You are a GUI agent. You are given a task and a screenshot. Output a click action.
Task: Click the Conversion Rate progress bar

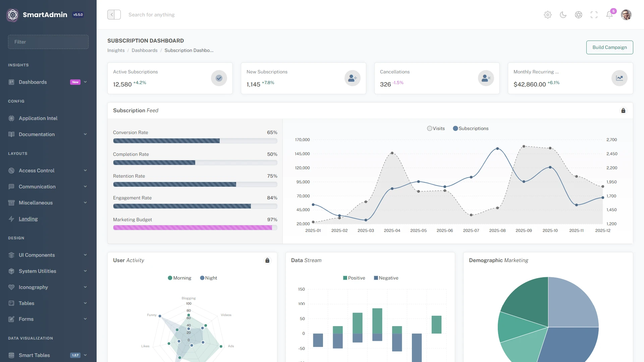pos(195,141)
